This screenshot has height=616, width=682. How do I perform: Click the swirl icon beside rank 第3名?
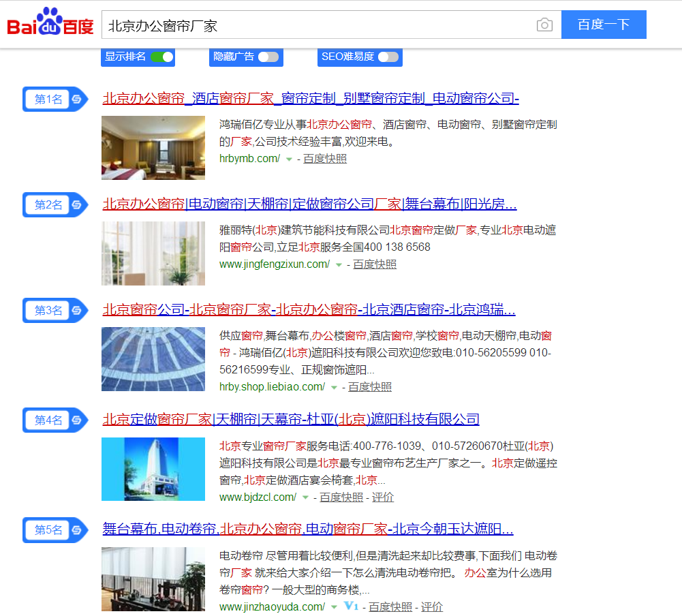[76, 310]
